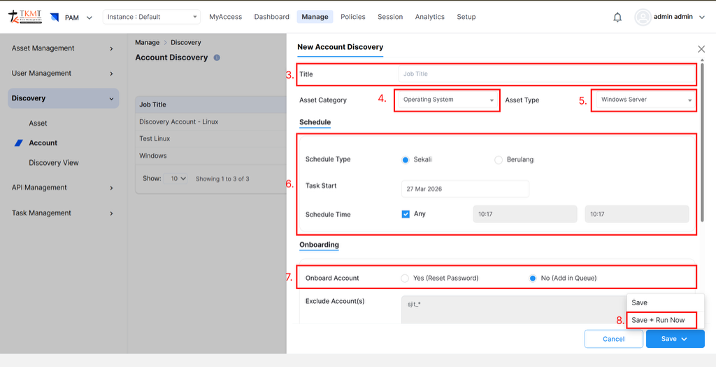This screenshot has width=716, height=368.
Task: Open the Session menu
Action: [x=390, y=17]
